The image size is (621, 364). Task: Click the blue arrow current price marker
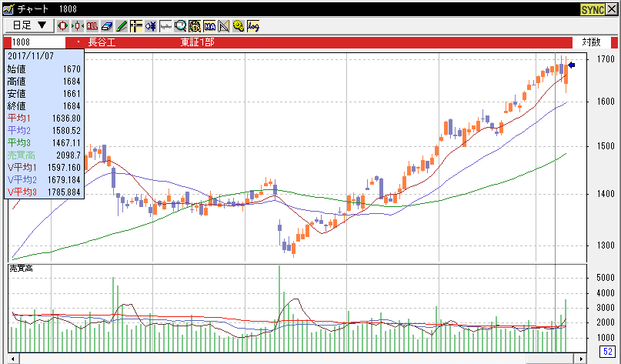pyautogui.click(x=572, y=65)
